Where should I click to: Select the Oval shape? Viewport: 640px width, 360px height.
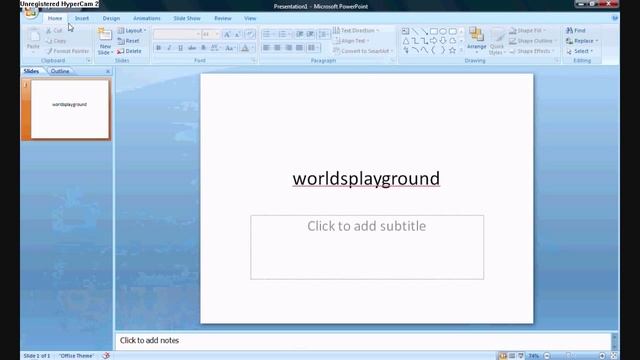click(443, 31)
